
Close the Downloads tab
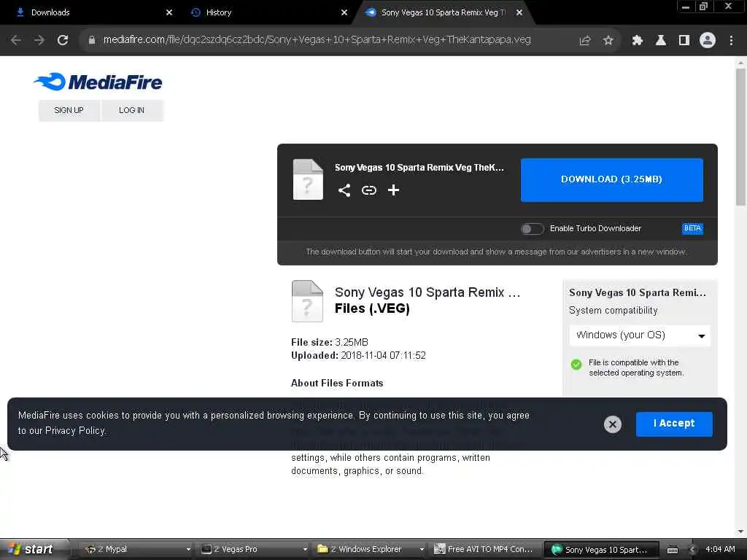tap(169, 12)
